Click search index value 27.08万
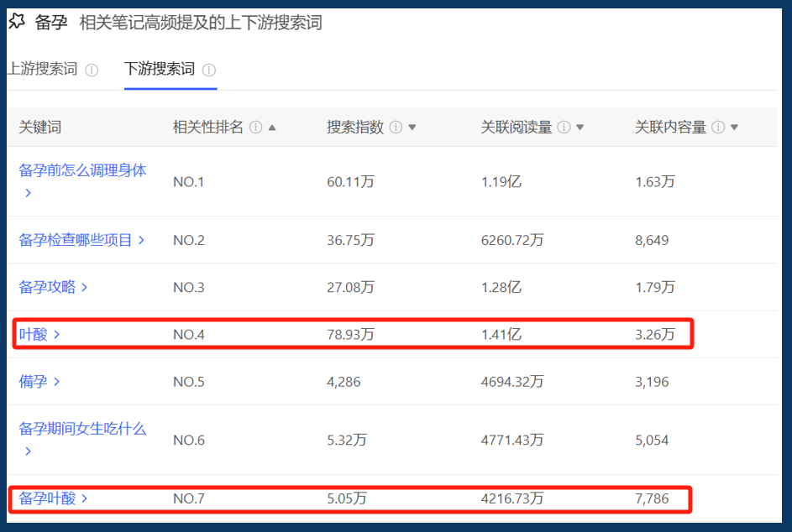 pyautogui.click(x=350, y=287)
